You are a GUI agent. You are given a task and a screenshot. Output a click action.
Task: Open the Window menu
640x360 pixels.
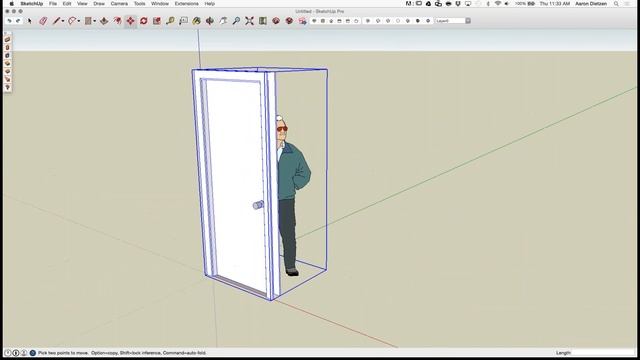click(x=160, y=4)
